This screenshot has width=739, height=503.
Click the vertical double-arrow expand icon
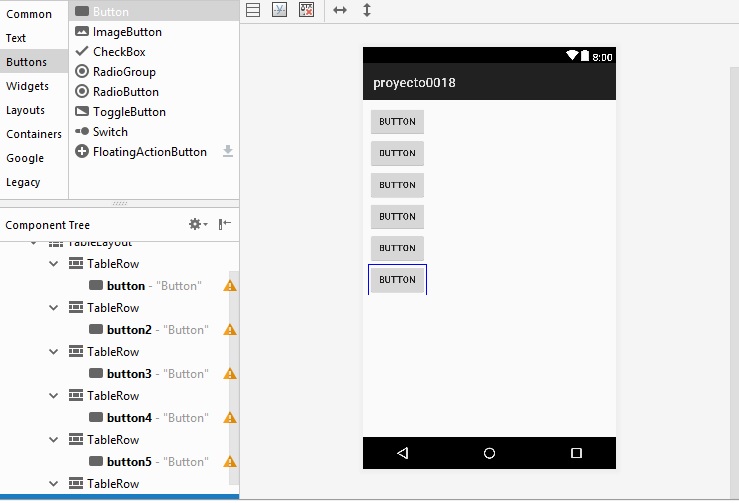click(x=367, y=10)
